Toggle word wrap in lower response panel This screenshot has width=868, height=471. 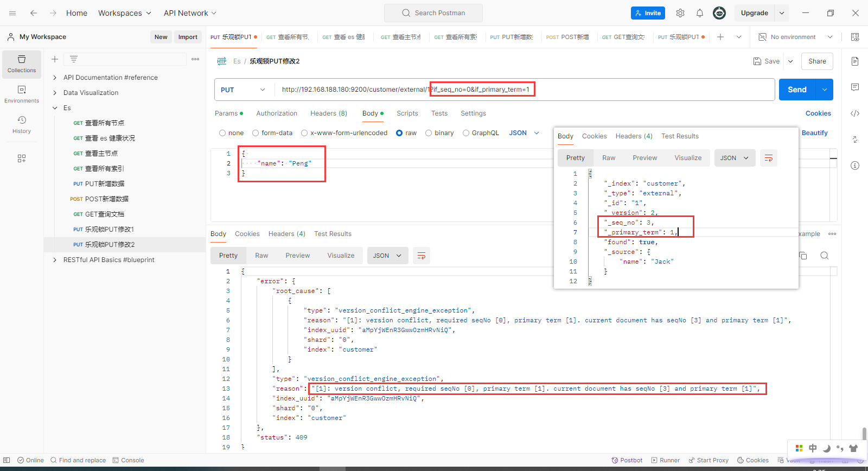pyautogui.click(x=422, y=256)
